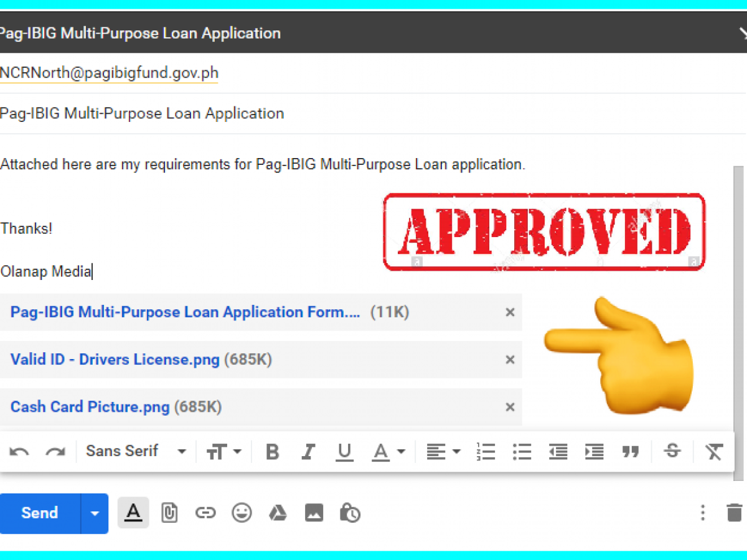Open Cash Card Picture.png attachment
This screenshot has width=747, height=560.
coord(90,407)
